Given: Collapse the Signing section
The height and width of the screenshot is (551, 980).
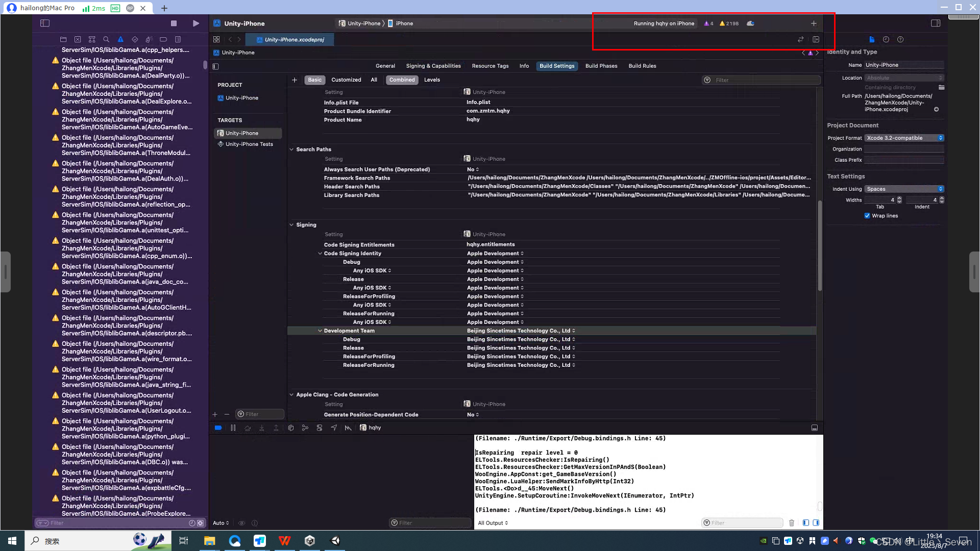Looking at the screenshot, I should pos(291,225).
